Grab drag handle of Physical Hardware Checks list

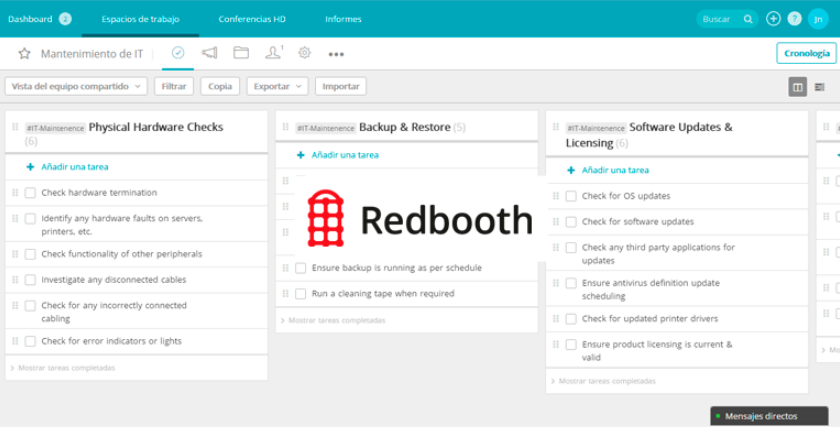pos(15,127)
